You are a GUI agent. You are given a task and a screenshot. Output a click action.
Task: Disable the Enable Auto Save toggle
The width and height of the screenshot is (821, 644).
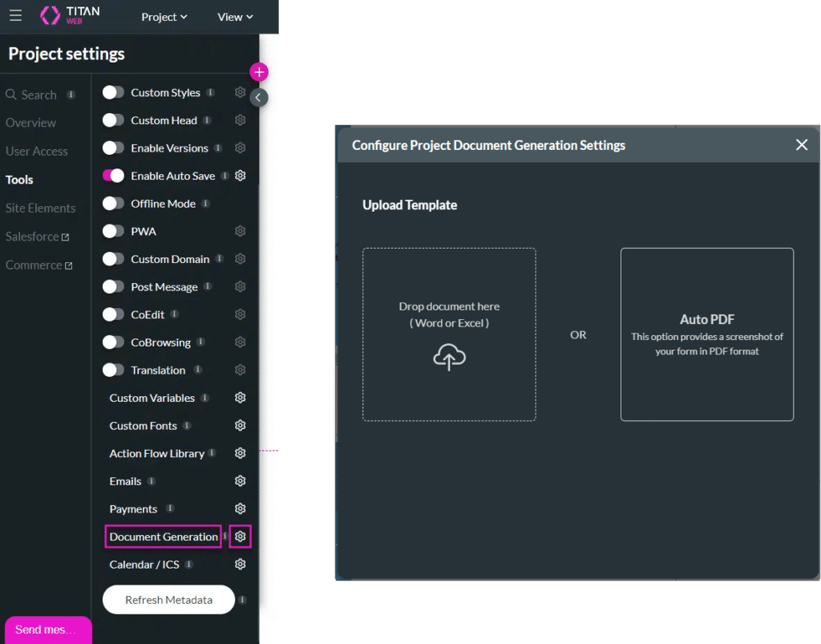coord(114,176)
